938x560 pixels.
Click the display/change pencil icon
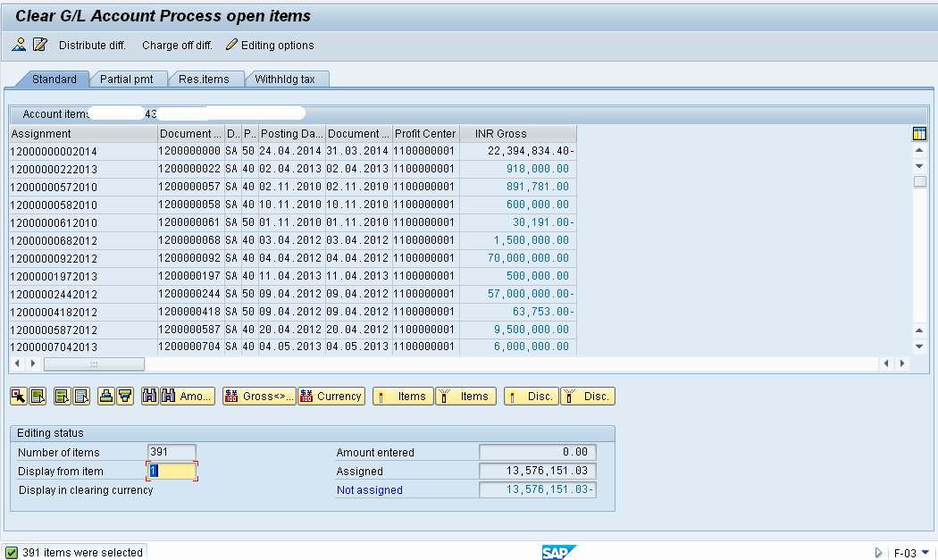click(38, 44)
